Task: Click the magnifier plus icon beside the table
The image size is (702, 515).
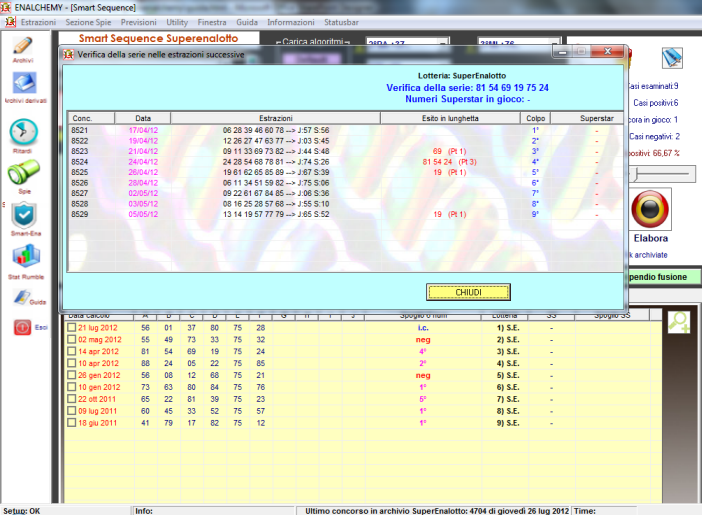Action: [x=679, y=322]
